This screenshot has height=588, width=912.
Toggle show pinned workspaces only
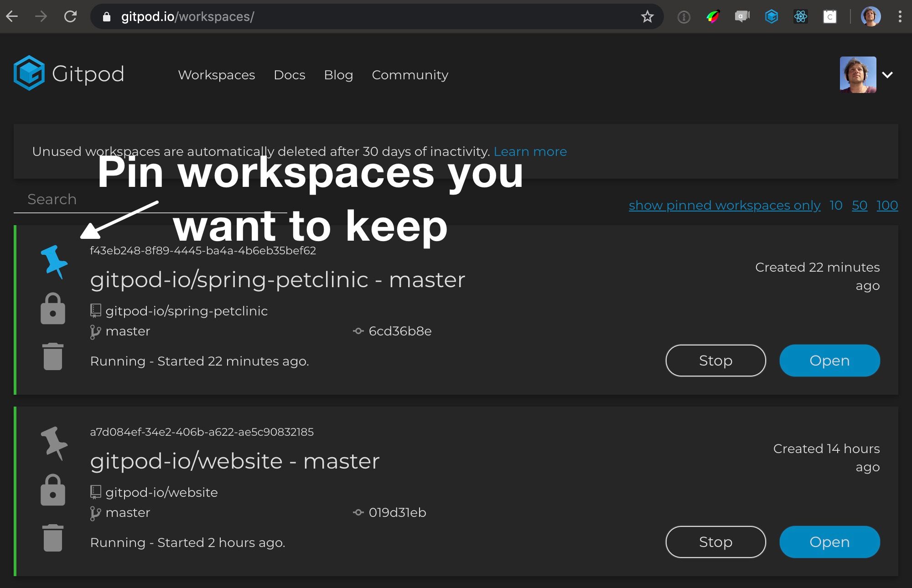coord(724,205)
